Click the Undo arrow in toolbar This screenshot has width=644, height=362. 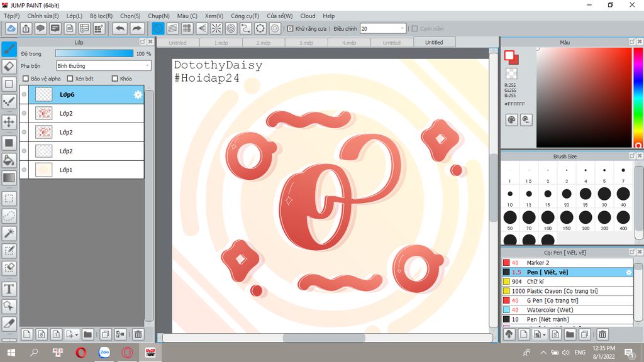click(x=120, y=28)
